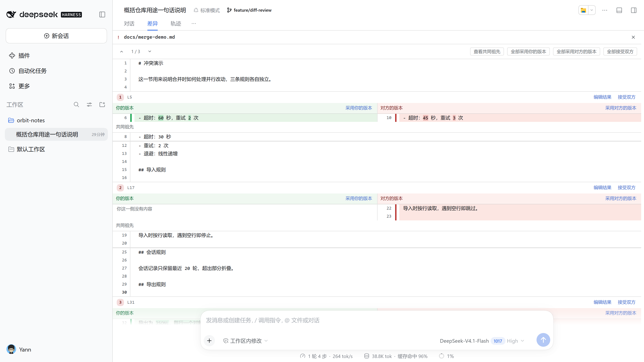Screen dimensions: 644x362
Task: Select session 概括仓库用途一句话说明 in sidebar
Action: pos(56,134)
